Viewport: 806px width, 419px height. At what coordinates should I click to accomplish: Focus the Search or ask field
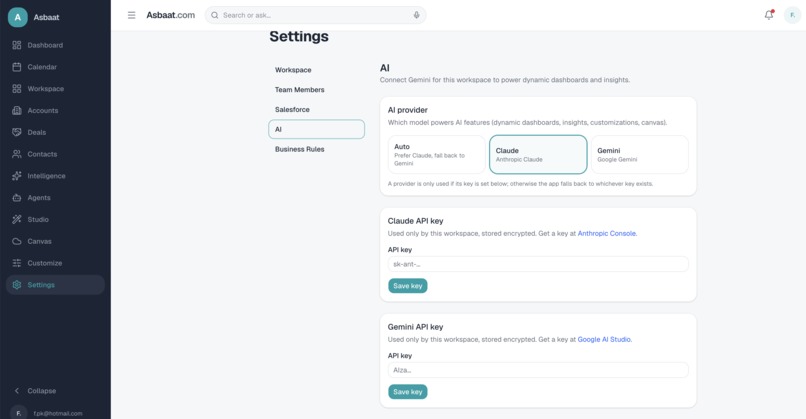[x=316, y=15]
